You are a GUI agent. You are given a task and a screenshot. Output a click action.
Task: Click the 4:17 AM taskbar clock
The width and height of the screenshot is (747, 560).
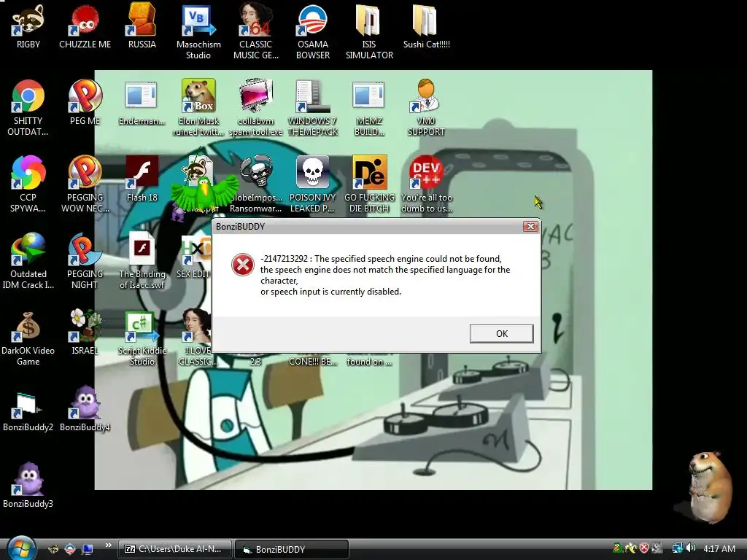719,548
